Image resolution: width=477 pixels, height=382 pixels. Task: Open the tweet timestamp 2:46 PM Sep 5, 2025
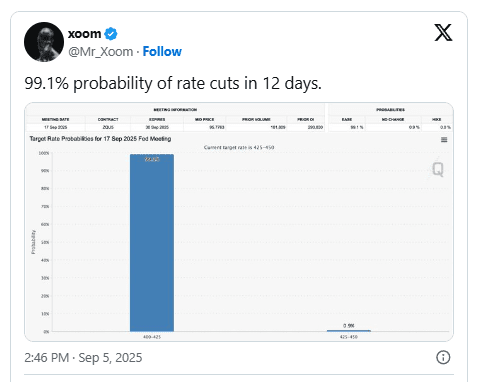tap(83, 358)
